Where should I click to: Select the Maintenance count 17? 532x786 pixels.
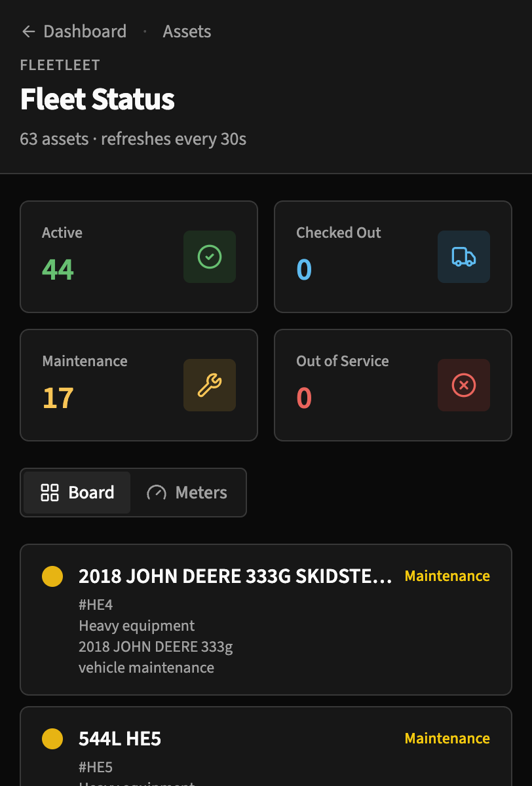[58, 398]
